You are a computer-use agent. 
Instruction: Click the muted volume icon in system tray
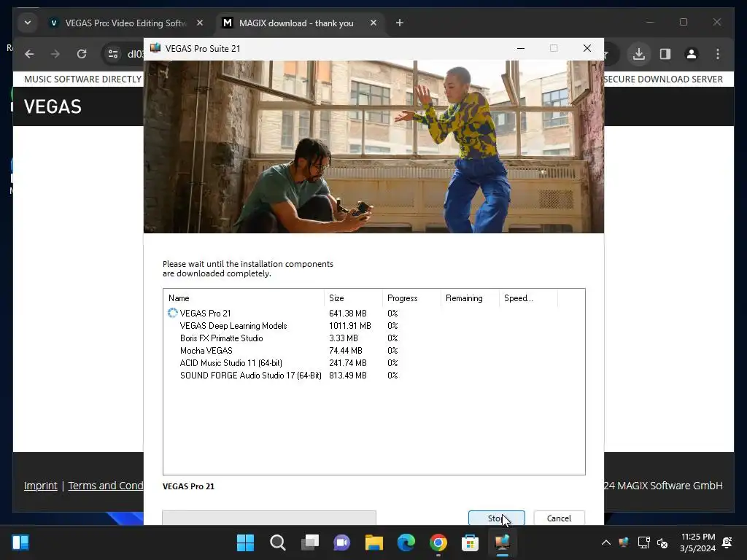(662, 542)
